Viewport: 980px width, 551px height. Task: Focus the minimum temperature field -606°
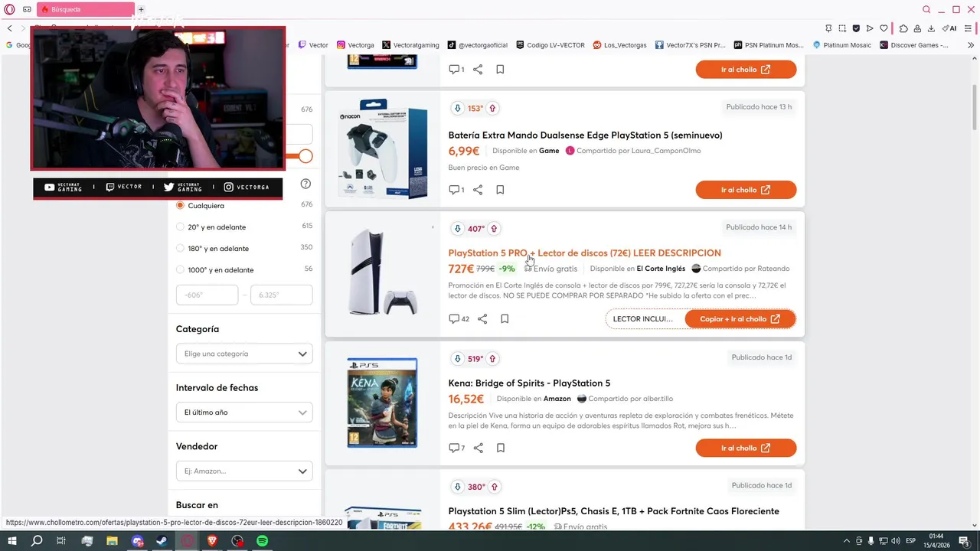(207, 295)
